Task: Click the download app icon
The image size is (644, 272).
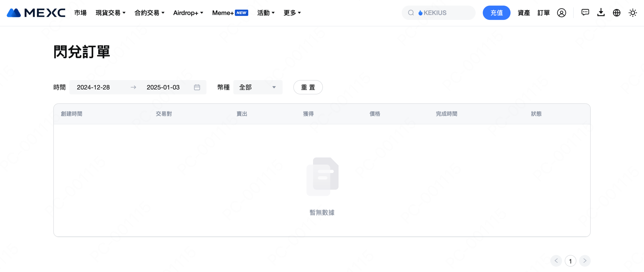Action: pyautogui.click(x=601, y=13)
